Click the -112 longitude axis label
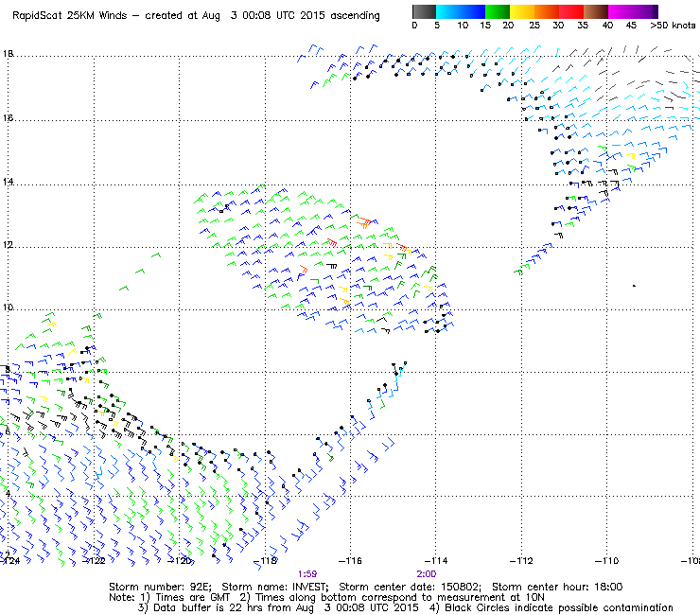 click(x=521, y=561)
